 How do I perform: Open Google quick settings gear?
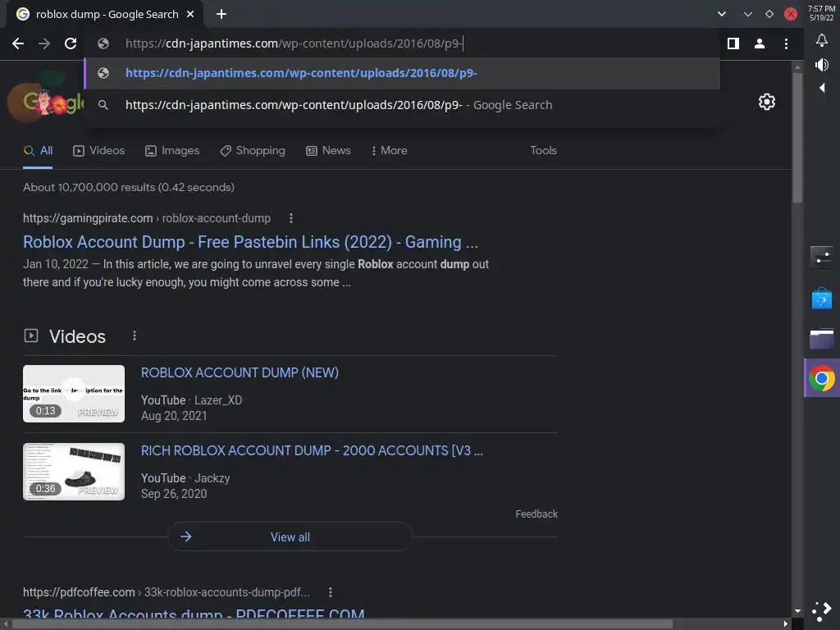(767, 102)
